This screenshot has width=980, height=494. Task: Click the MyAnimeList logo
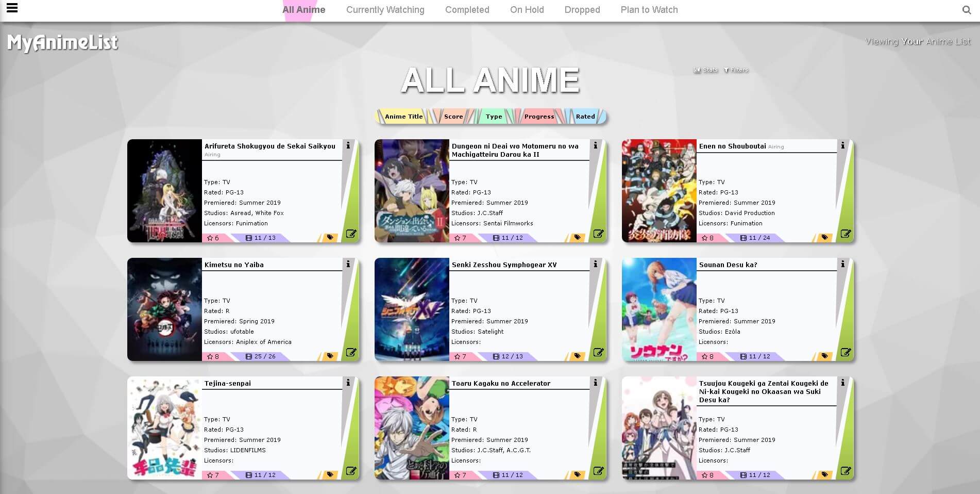tap(62, 43)
